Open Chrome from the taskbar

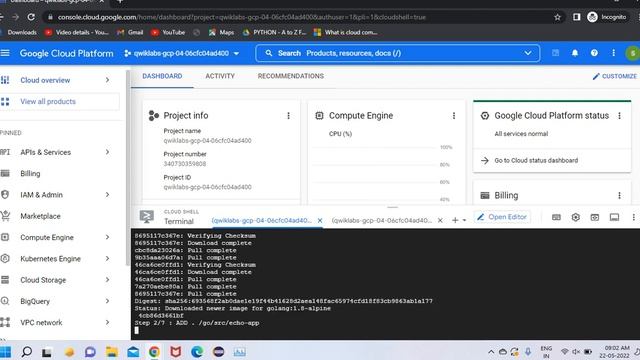(154, 352)
